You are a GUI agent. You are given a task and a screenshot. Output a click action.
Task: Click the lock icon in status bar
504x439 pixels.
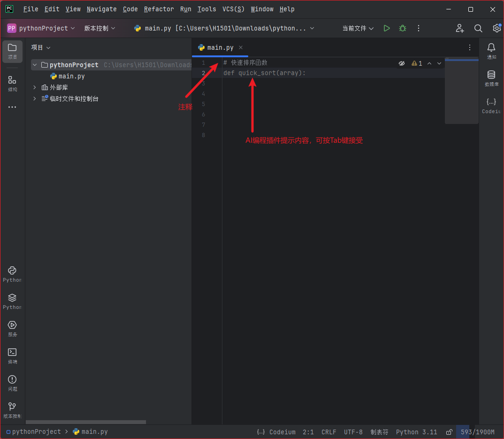coord(449,432)
